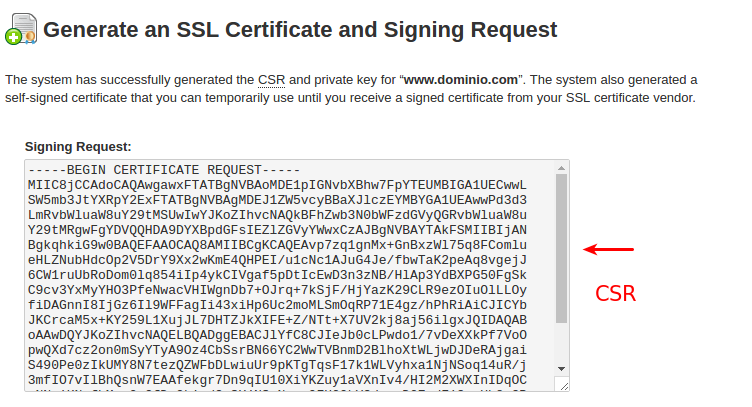Screen dimensions: 752x407
Task: Click the dotted-underlined CSR abbreviation
Action: 271,80
